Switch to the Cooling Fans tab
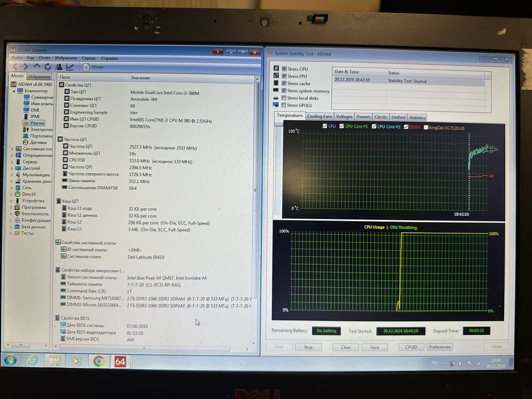Screen dimensions: 532x399 coord(320,116)
